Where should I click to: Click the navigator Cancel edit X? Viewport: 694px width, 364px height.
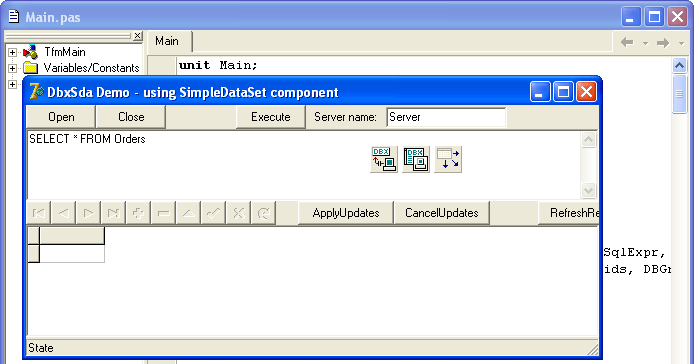pos(239,213)
